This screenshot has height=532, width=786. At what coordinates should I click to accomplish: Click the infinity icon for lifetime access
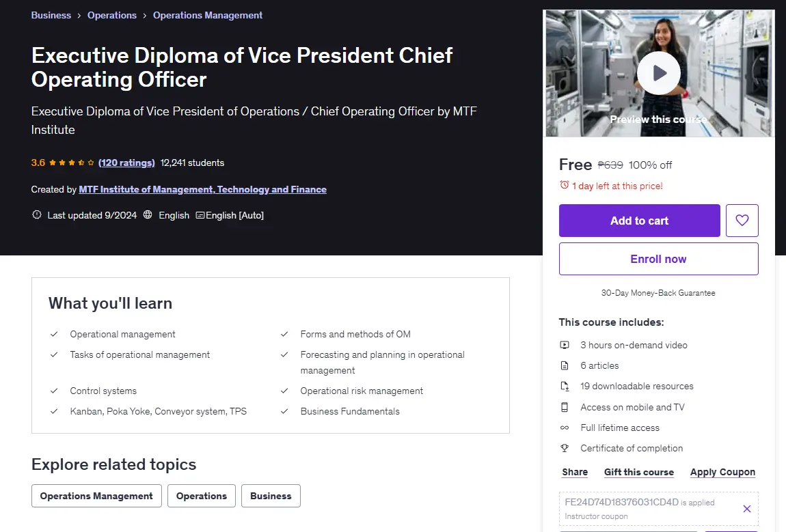pyautogui.click(x=565, y=428)
